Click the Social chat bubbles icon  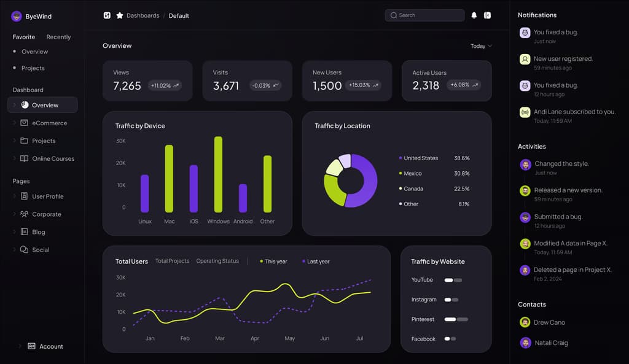pyautogui.click(x=25, y=250)
